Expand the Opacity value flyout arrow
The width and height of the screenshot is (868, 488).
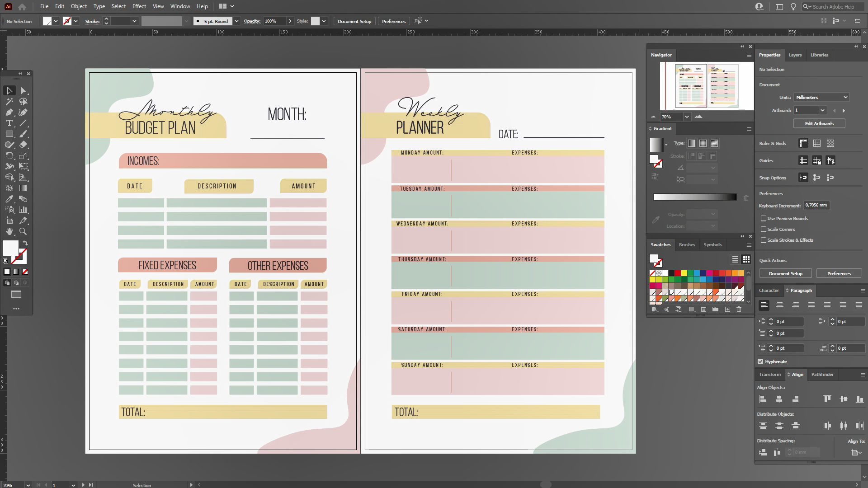(x=290, y=21)
